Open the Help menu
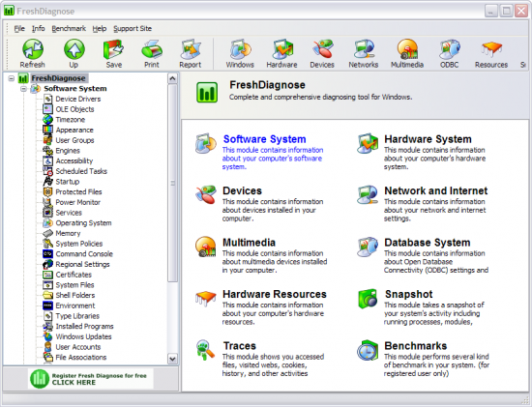Screen dimensions: 532x407 [100, 28]
